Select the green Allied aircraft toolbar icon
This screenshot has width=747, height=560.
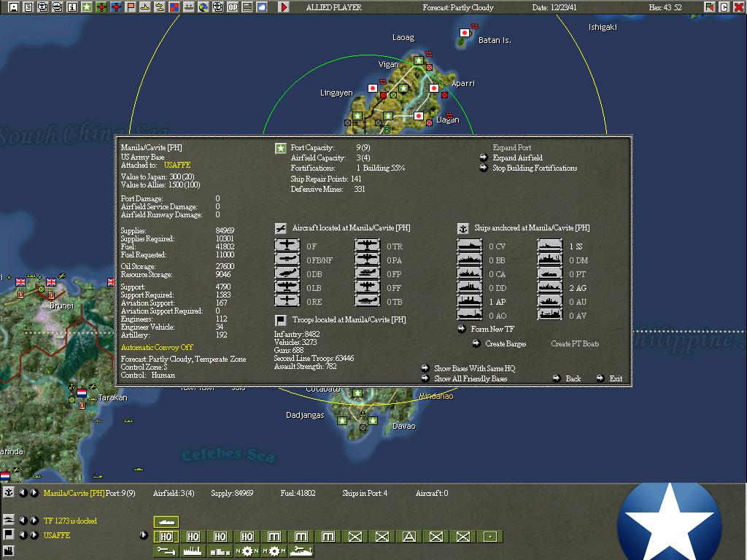click(x=100, y=7)
